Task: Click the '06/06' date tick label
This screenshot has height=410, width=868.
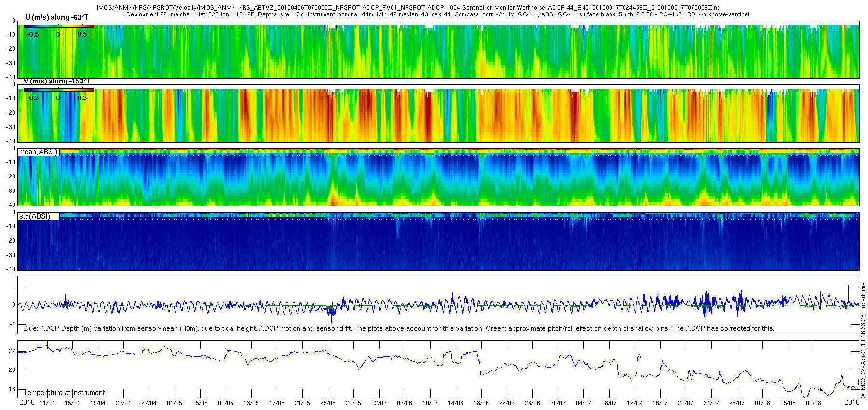Action: [405, 403]
